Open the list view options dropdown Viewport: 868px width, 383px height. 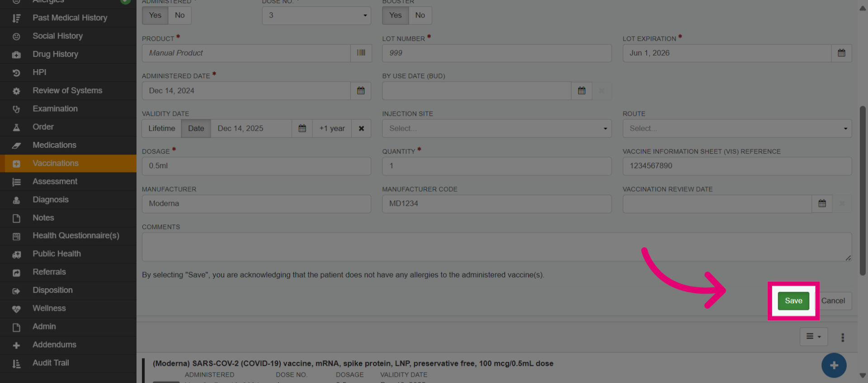[814, 336]
